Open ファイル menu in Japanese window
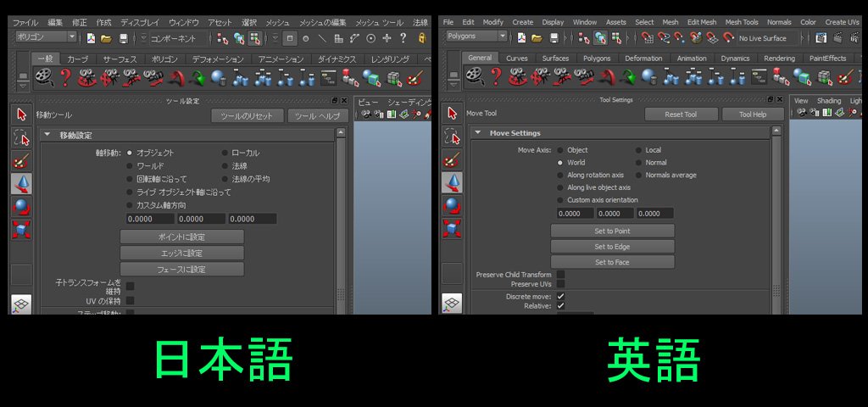 coord(25,23)
